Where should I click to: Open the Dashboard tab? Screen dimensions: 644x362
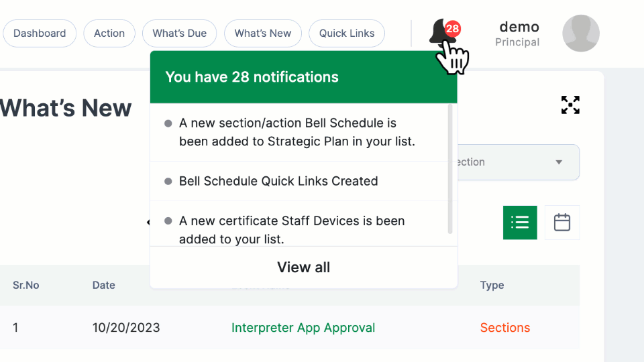tap(40, 34)
